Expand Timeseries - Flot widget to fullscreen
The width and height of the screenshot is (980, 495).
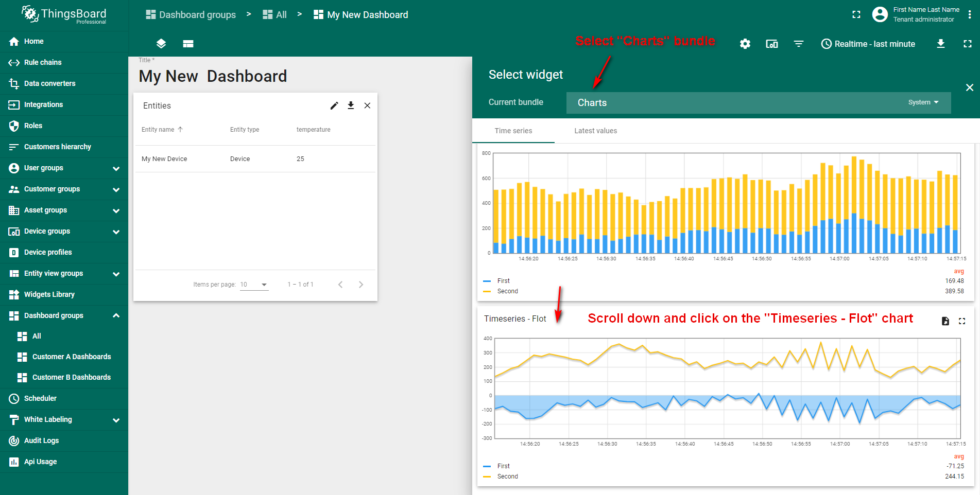(x=962, y=321)
